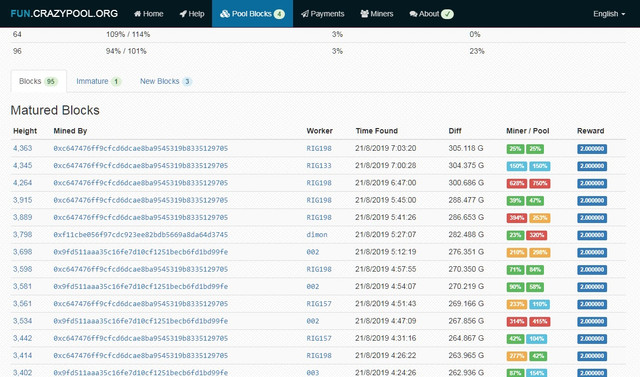Open miner address 0x9fd511aaa35c... in row 3,698
The width and height of the screenshot is (640, 377).
[x=141, y=252]
